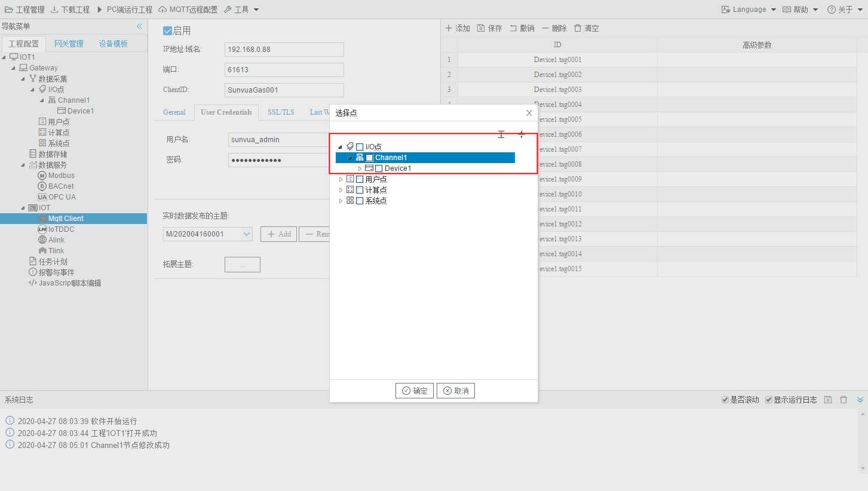Collapse the I/O点 node in the dialog
868x491 pixels.
(x=341, y=147)
